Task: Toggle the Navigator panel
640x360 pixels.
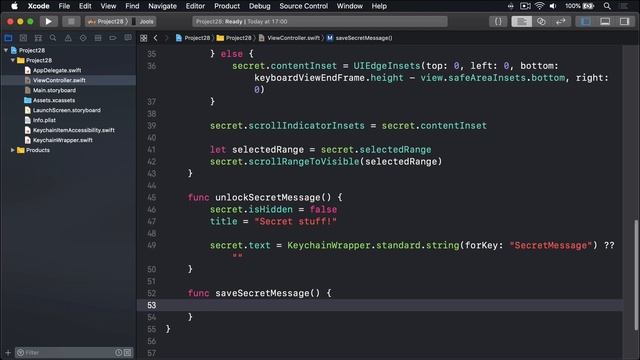Action: click(x=586, y=22)
